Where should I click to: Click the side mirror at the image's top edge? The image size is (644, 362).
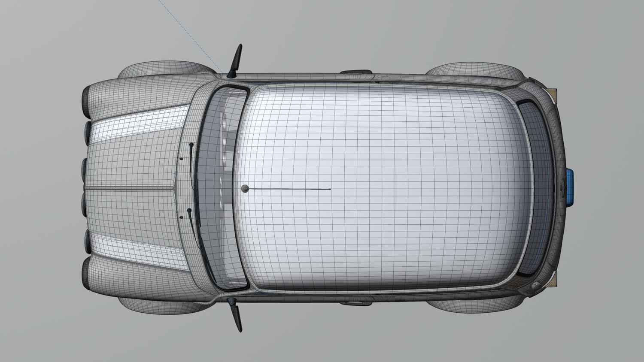[x=235, y=60]
